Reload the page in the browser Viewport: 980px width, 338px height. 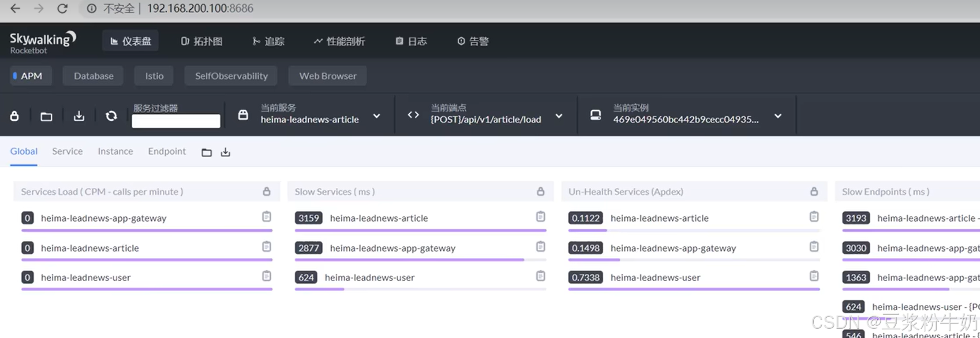tap(62, 8)
